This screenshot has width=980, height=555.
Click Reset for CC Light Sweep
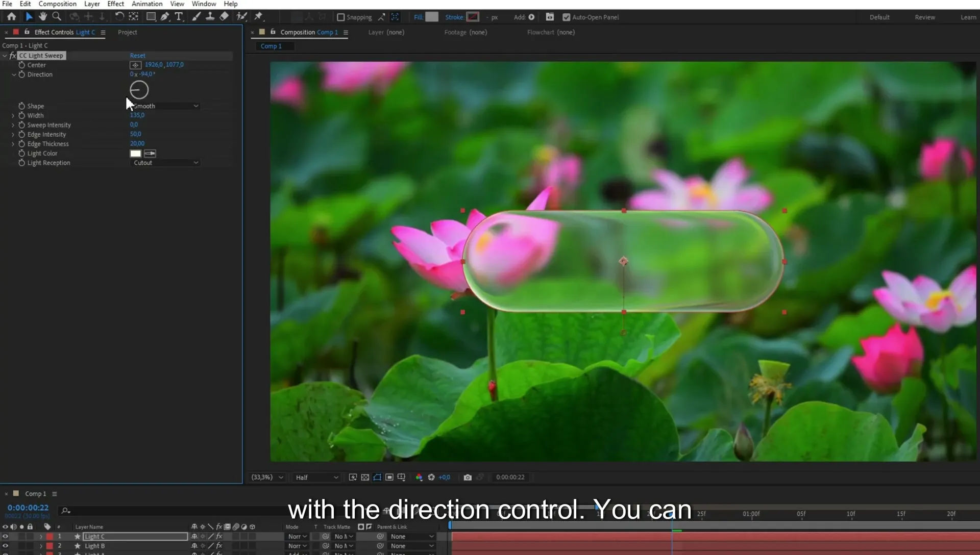tap(137, 55)
